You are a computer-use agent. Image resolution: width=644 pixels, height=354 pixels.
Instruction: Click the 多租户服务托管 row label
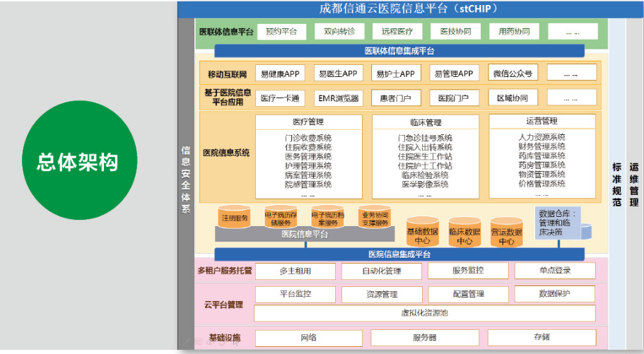225,271
